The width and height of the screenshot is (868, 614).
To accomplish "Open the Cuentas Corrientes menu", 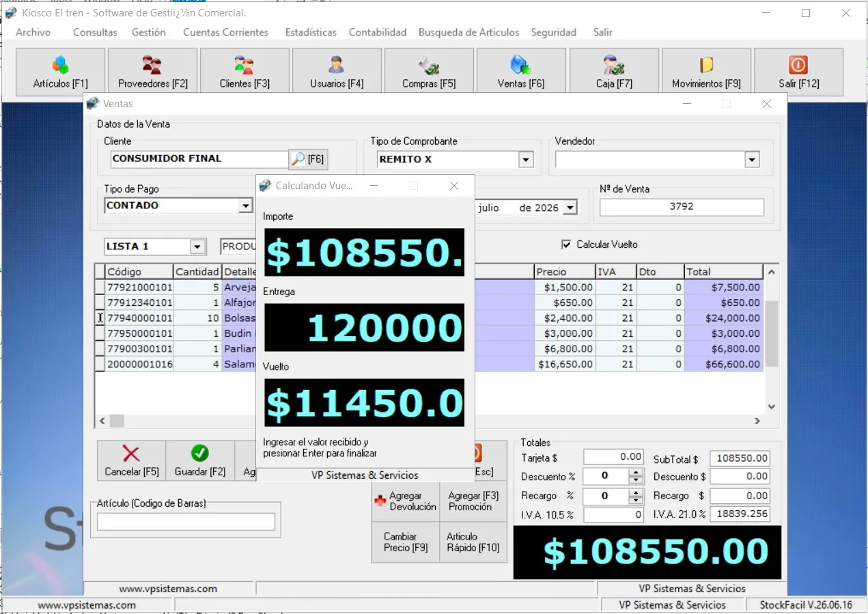I will point(226,32).
